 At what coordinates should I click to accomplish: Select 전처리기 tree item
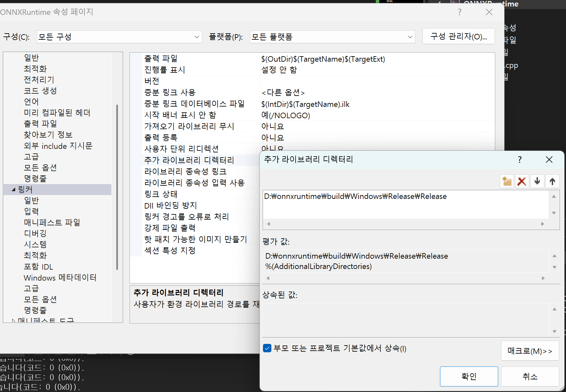39,80
